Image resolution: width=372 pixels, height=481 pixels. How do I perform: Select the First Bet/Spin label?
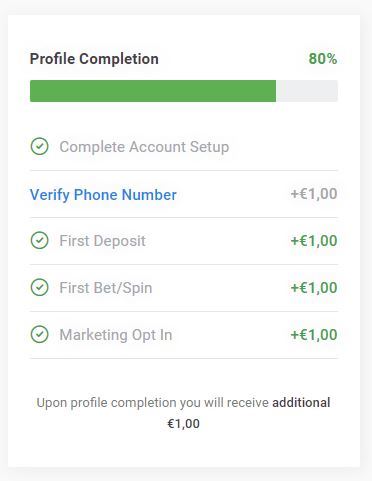106,288
